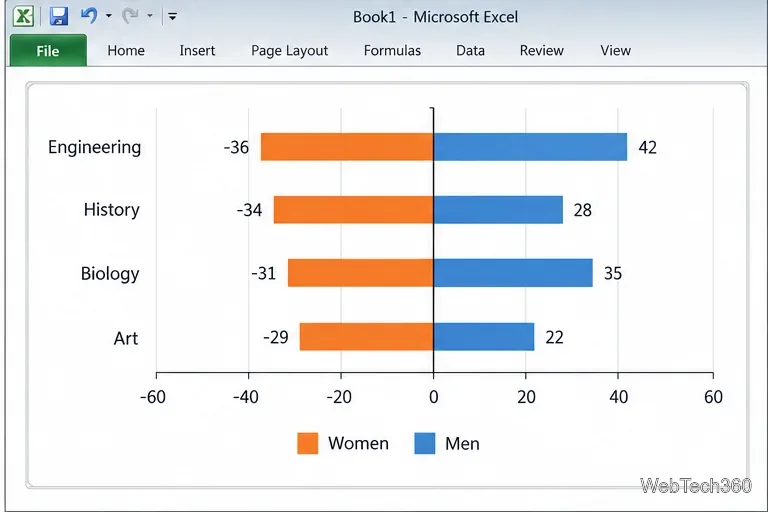This screenshot has height=512, width=768.
Task: Click the Biology category label
Action: pos(110,274)
